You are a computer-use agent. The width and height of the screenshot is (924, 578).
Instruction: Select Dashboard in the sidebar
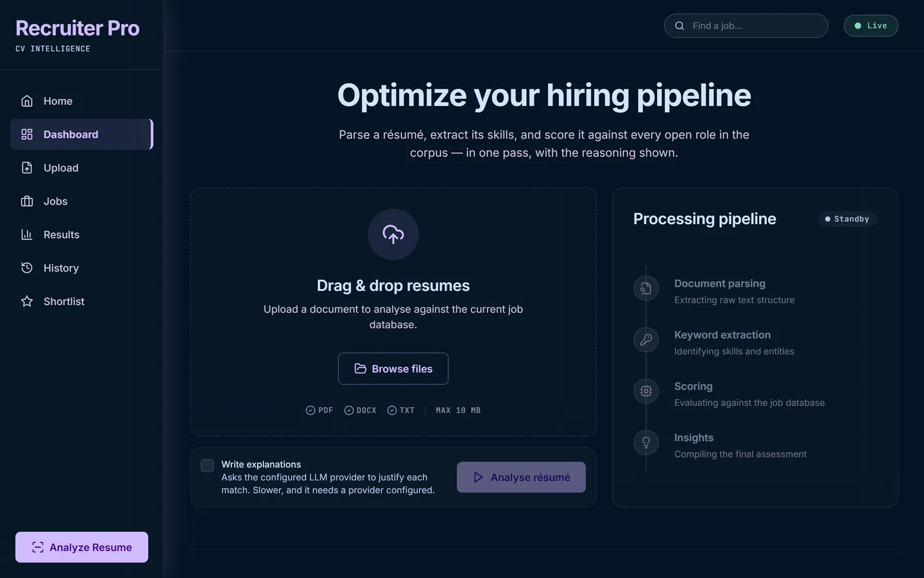click(x=81, y=134)
